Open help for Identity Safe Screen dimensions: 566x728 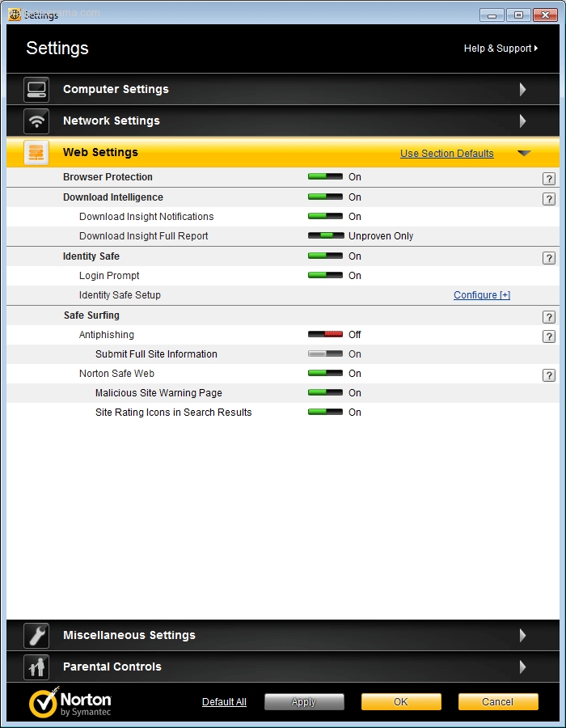(549, 258)
